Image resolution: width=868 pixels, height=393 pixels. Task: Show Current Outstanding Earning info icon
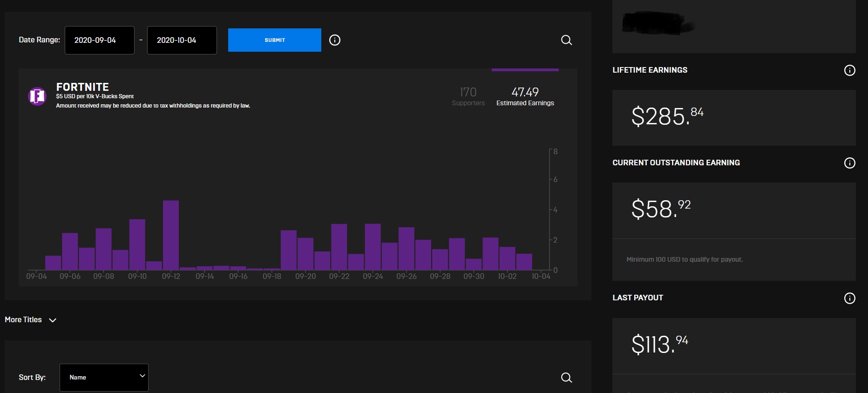[x=850, y=163]
